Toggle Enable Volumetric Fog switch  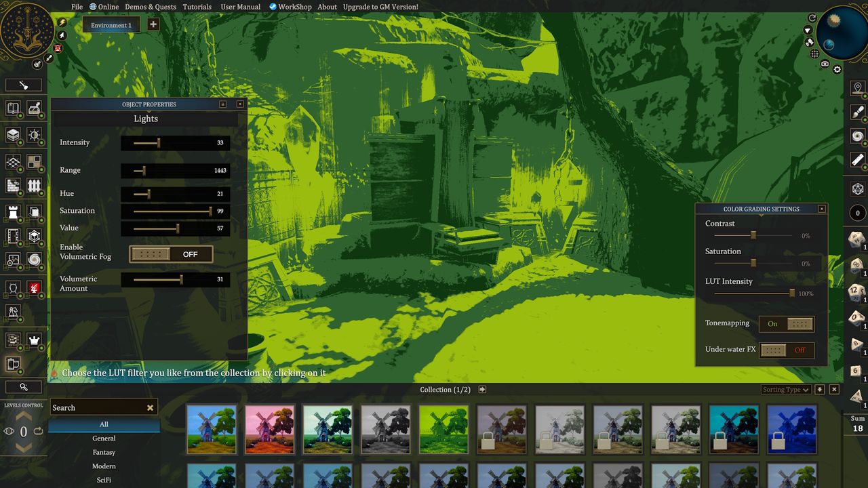(x=171, y=254)
